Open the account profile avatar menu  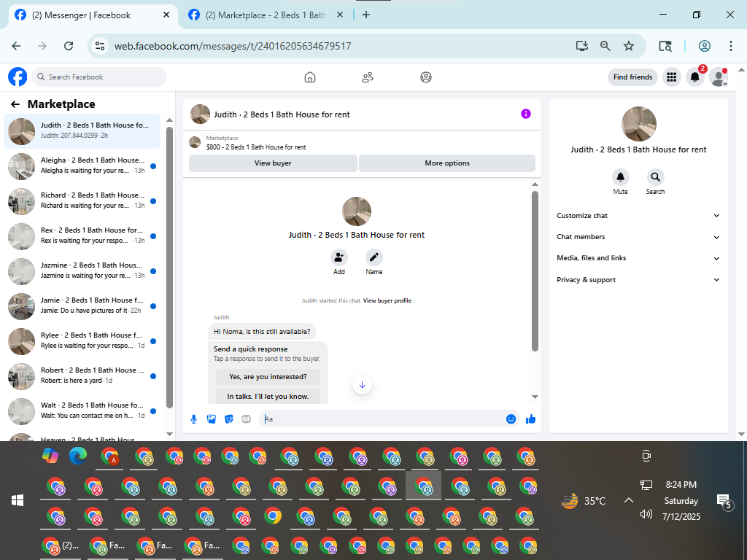(x=719, y=77)
